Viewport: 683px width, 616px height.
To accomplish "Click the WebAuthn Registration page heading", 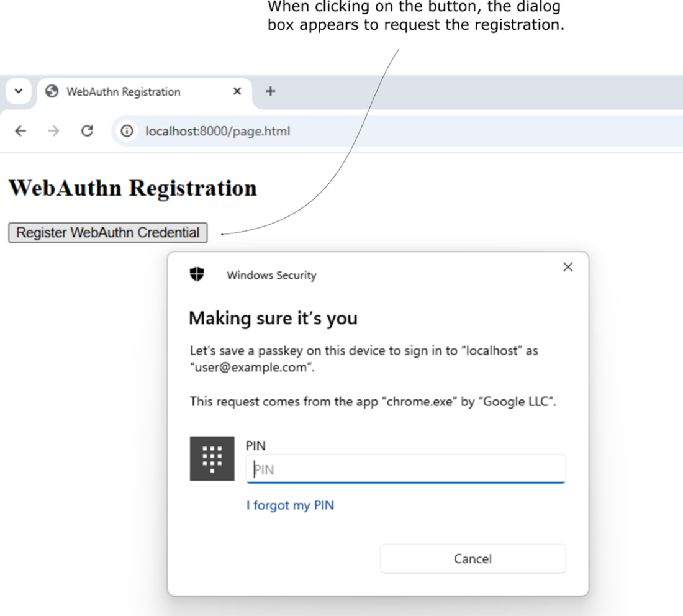I will coord(132,188).
